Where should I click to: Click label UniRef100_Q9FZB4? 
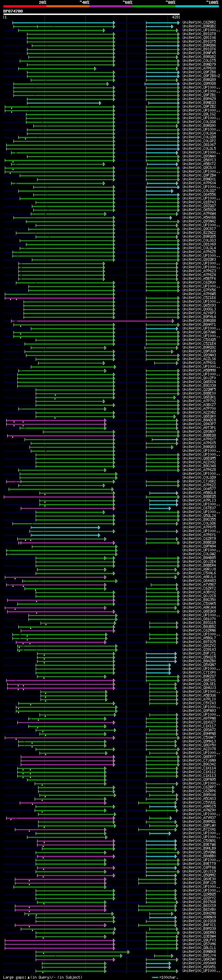coord(199,175)
